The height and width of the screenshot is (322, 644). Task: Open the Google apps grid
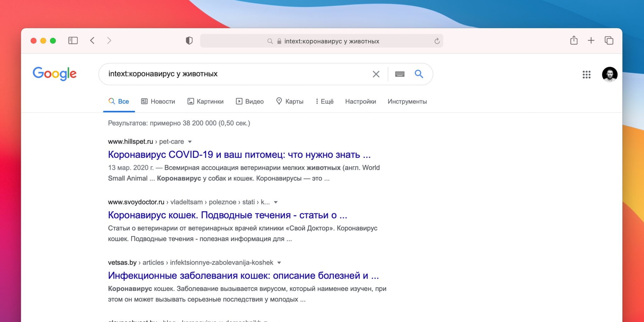click(x=586, y=75)
